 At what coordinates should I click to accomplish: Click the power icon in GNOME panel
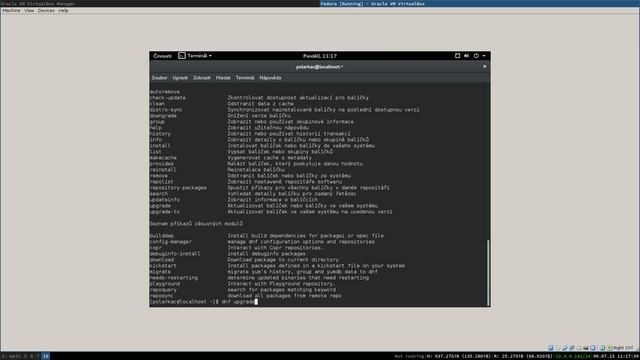(476, 56)
